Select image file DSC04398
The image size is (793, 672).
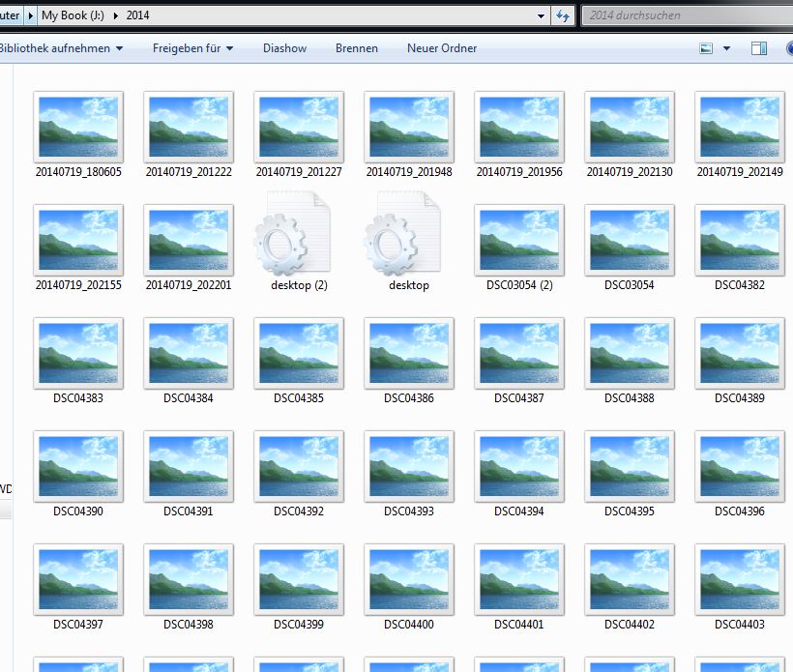tap(189, 588)
